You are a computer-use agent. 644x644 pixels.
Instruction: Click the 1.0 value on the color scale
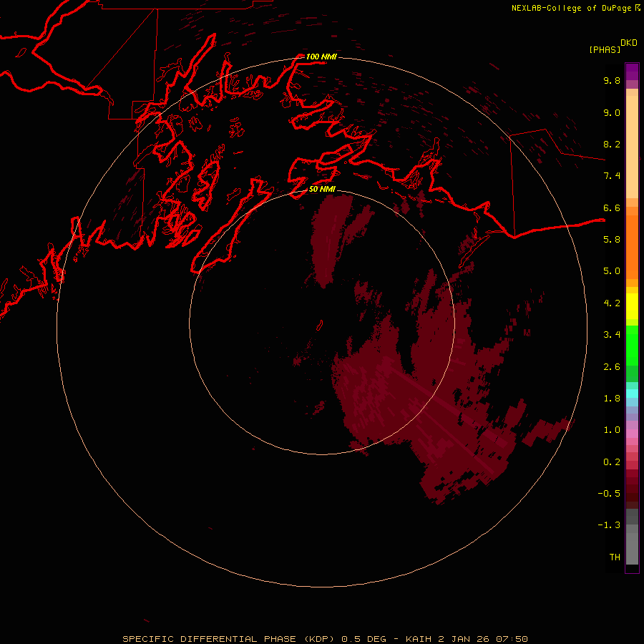tap(612, 430)
